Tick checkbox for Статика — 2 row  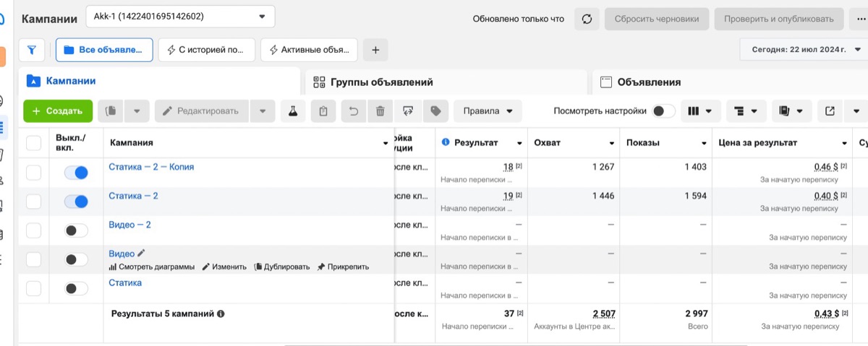[33, 202]
